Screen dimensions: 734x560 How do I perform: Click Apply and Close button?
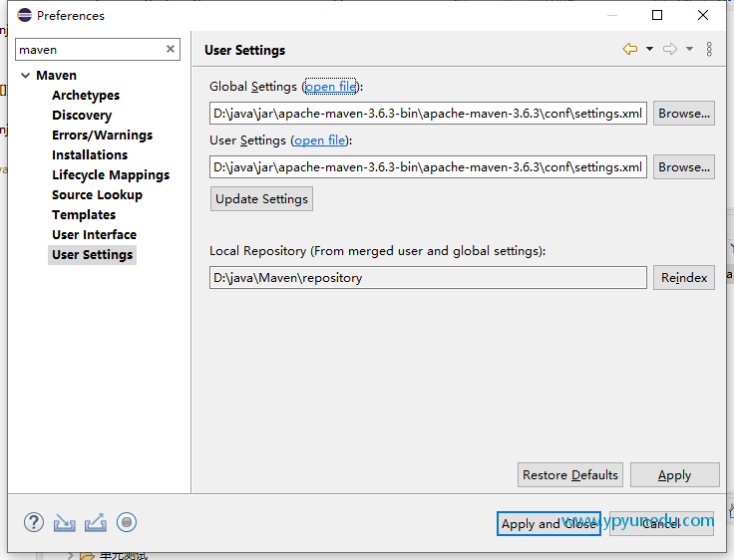[549, 523]
